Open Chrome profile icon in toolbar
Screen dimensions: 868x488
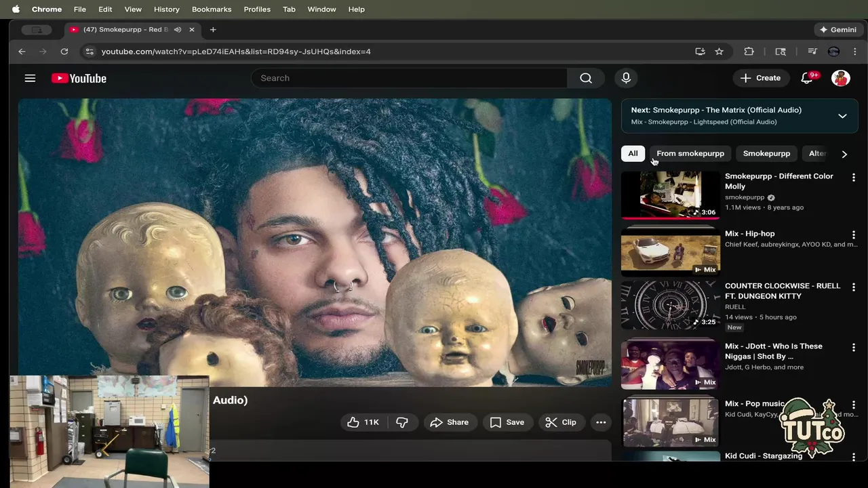coord(833,52)
